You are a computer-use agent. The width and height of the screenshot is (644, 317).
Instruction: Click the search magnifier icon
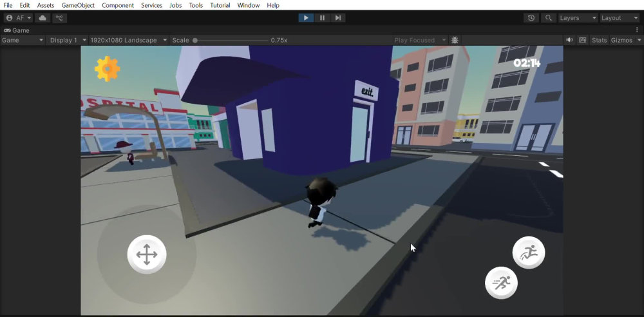point(548,18)
